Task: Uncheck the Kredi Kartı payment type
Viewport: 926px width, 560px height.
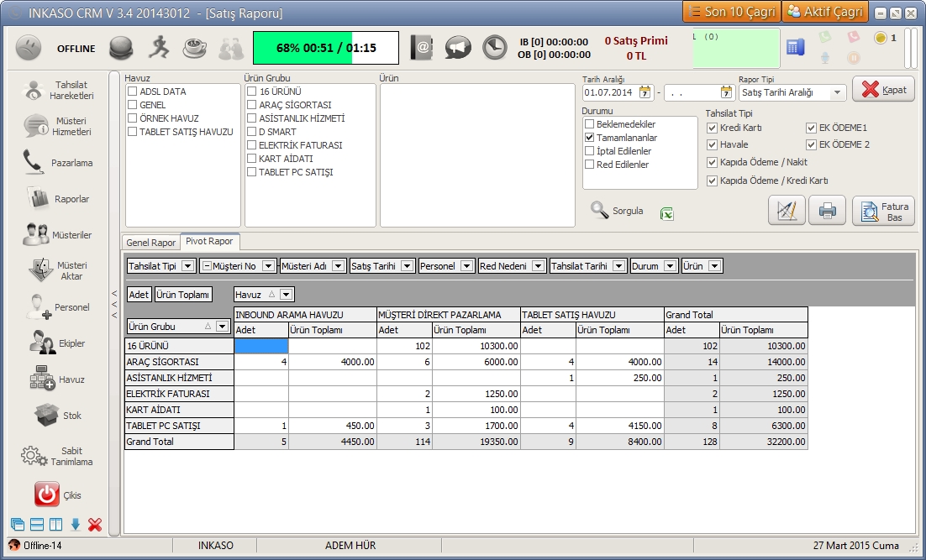Action: click(713, 128)
